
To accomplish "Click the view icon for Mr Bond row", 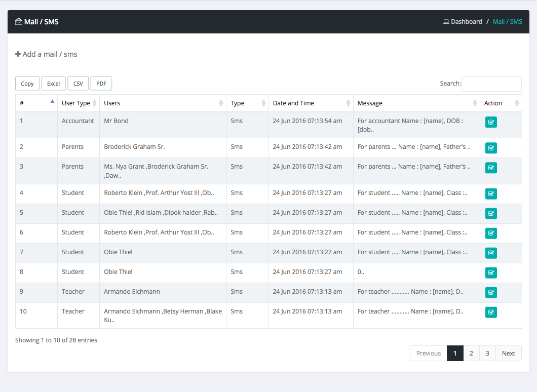I will 491,122.
